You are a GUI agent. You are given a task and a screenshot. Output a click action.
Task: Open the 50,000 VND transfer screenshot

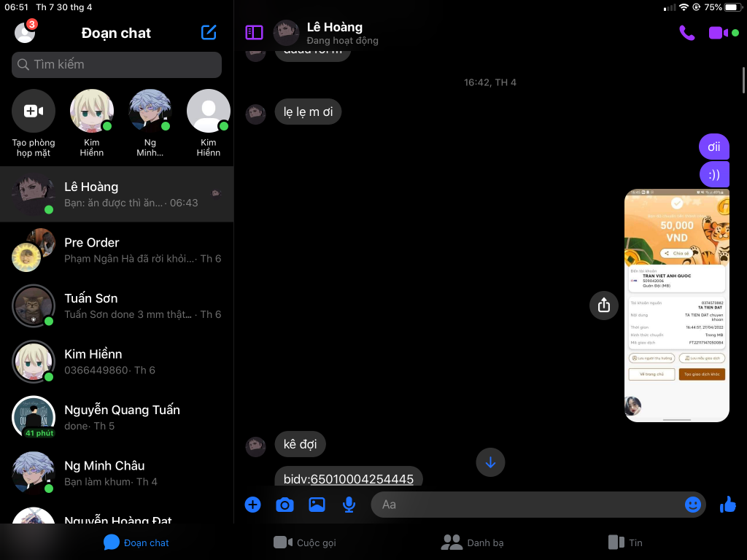click(676, 305)
